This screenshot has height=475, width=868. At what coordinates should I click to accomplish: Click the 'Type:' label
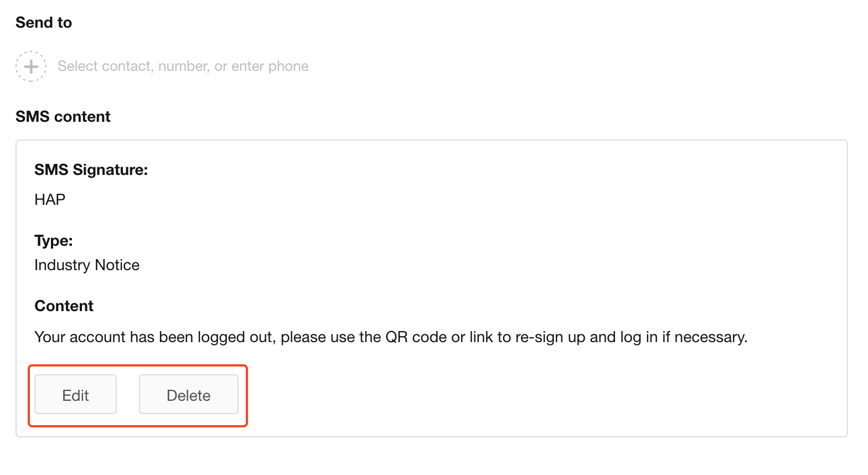pos(54,241)
